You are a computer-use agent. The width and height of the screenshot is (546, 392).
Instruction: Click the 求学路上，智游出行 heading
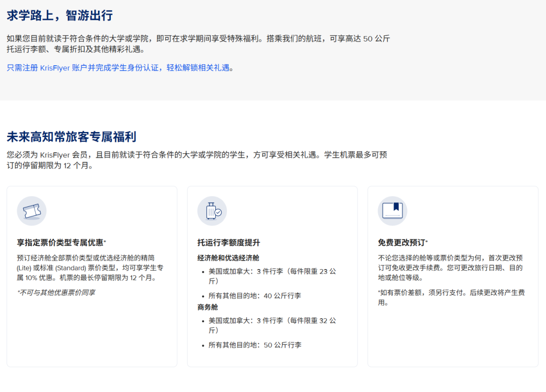pyautogui.click(x=60, y=16)
